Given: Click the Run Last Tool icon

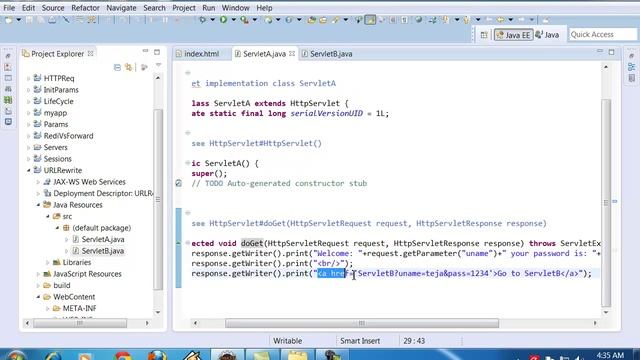Looking at the screenshot, I should pos(244,20).
